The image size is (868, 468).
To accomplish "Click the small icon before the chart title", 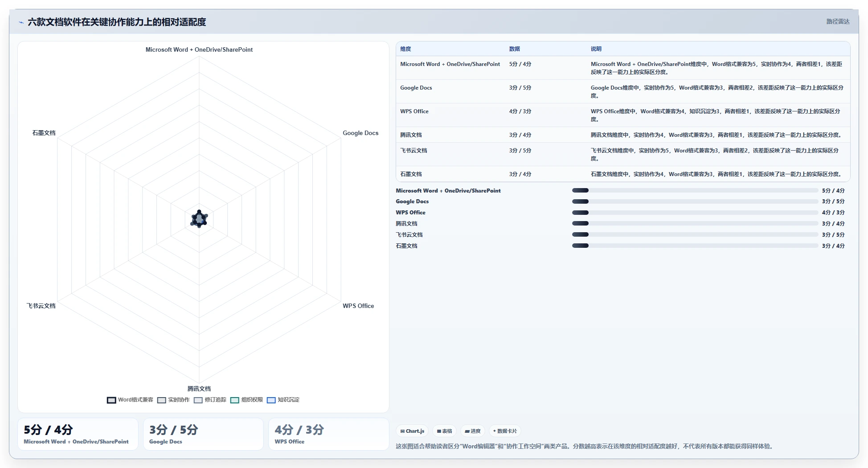I will point(21,22).
